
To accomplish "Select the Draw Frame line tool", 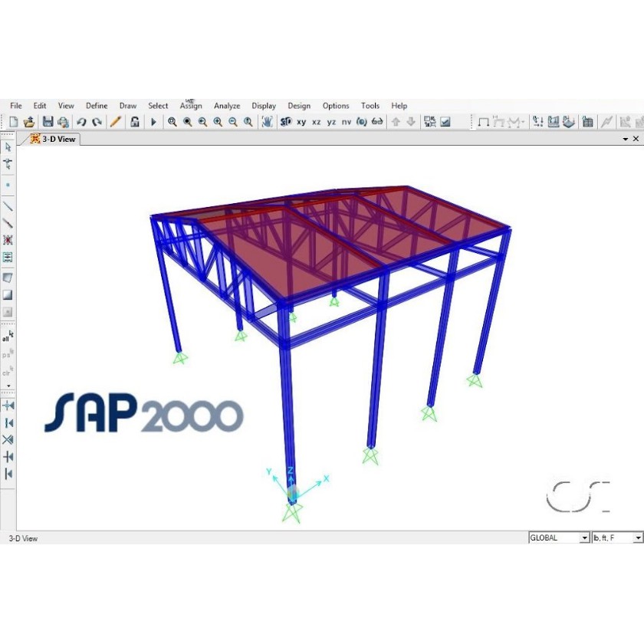I will [x=8, y=206].
